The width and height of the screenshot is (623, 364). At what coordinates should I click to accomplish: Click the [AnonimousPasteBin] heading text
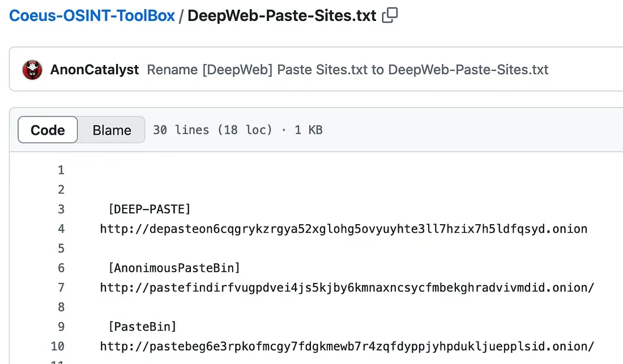click(174, 268)
